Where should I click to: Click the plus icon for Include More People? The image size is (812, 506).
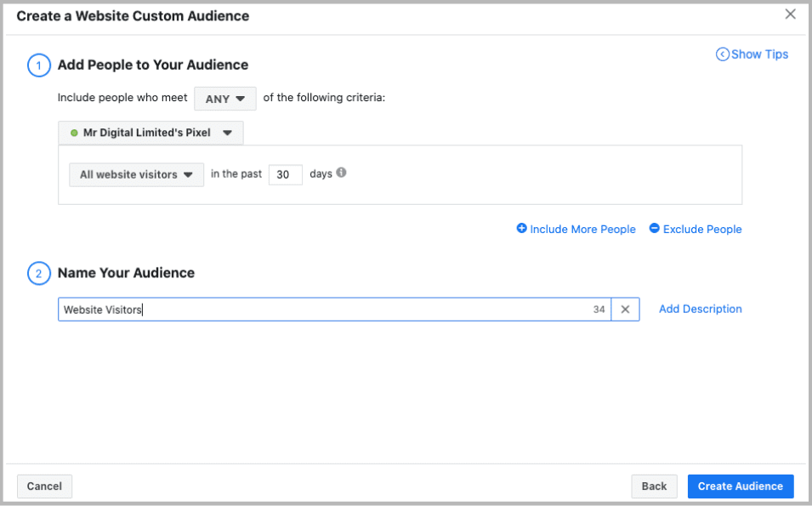(521, 229)
